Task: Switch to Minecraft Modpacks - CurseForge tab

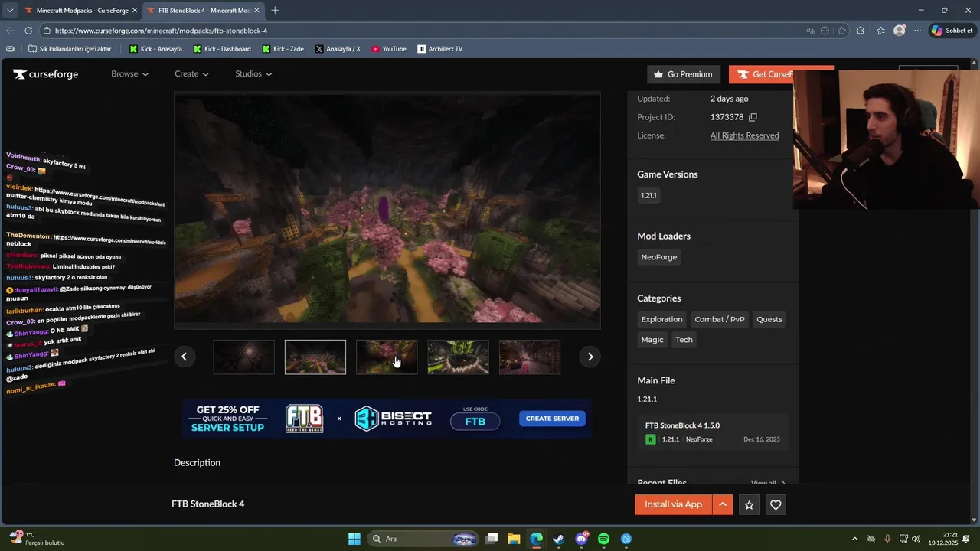Action: [x=80, y=11]
